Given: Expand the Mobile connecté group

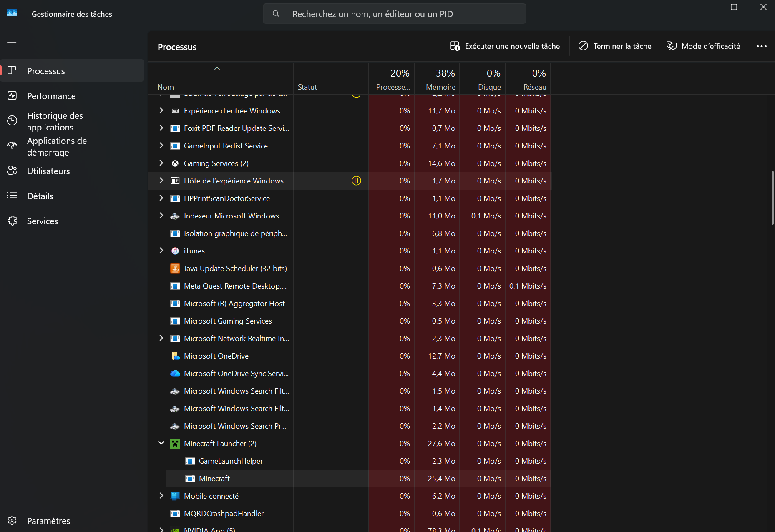Looking at the screenshot, I should (161, 496).
